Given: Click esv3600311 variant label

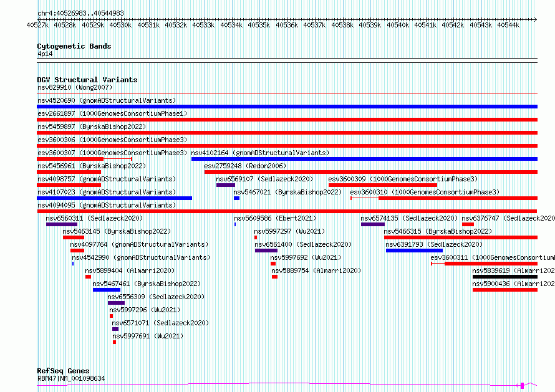Looking at the screenshot, I should [493, 257].
